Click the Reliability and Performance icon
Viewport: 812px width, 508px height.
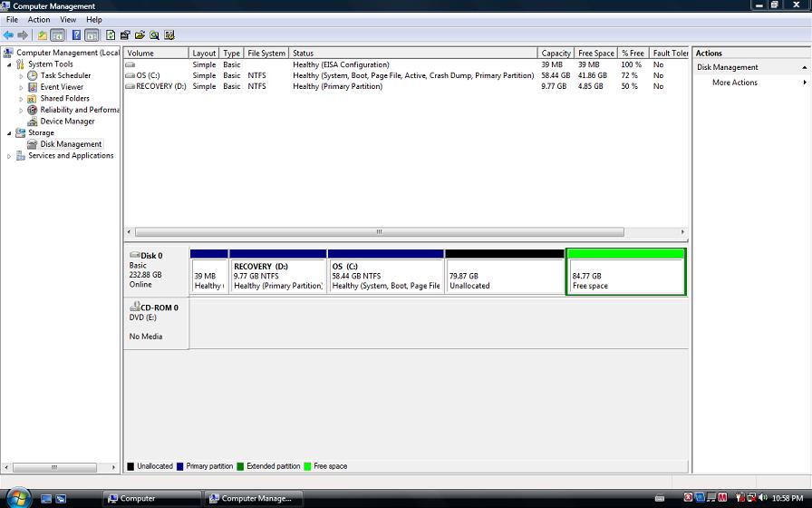point(32,110)
